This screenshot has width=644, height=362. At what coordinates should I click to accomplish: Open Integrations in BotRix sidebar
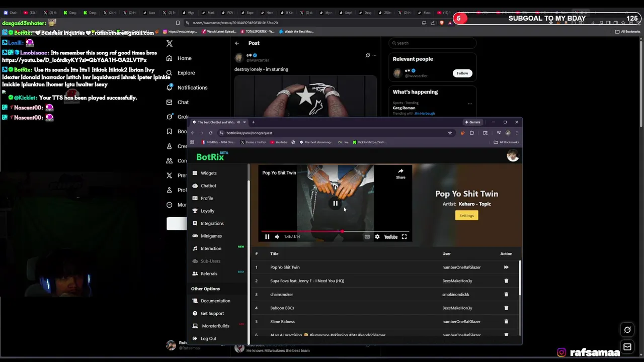click(212, 223)
